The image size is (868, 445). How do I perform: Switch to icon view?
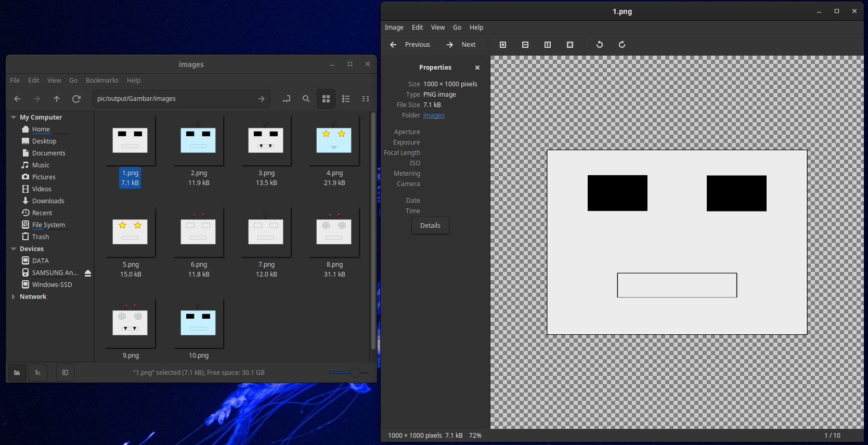click(326, 99)
